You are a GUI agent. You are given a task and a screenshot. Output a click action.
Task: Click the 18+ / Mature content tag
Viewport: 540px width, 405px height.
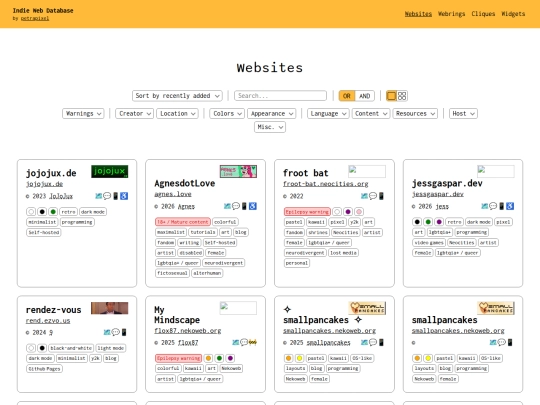coord(183,222)
